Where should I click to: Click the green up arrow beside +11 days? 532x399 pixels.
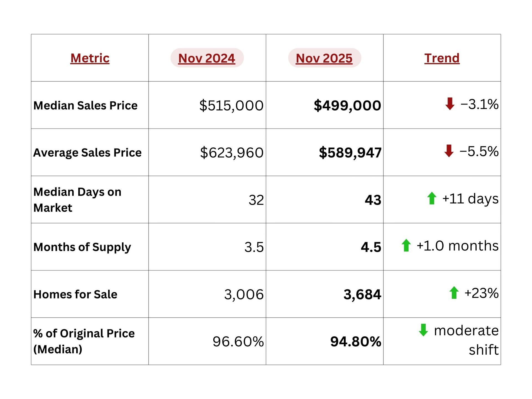click(432, 198)
